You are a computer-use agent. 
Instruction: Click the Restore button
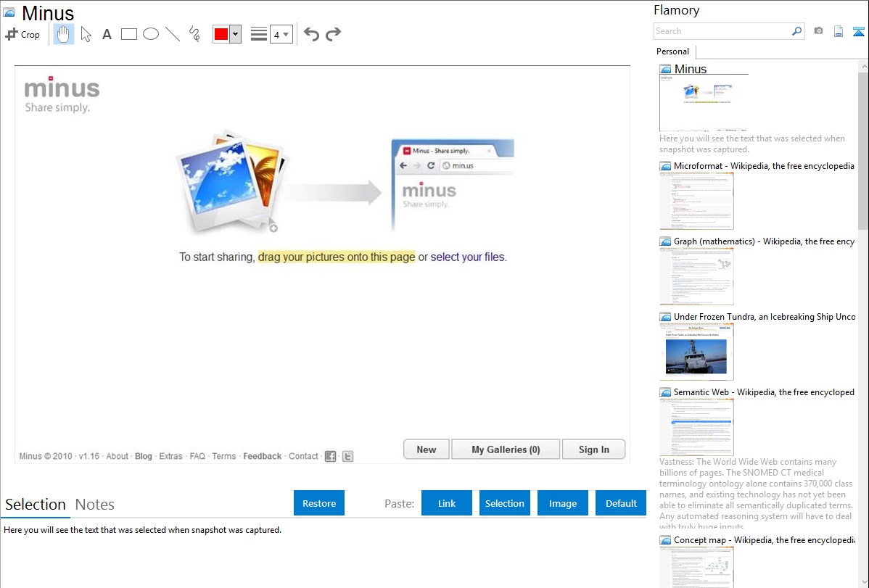[x=319, y=503]
